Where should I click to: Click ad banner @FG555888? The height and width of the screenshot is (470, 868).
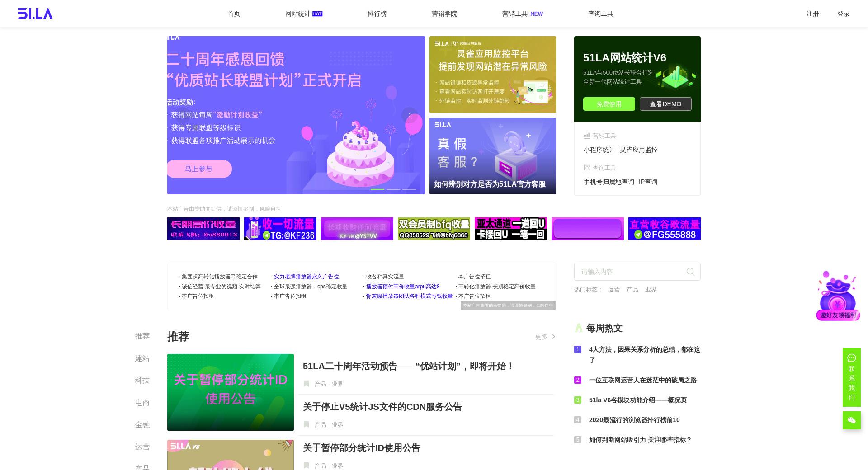pyautogui.click(x=665, y=229)
